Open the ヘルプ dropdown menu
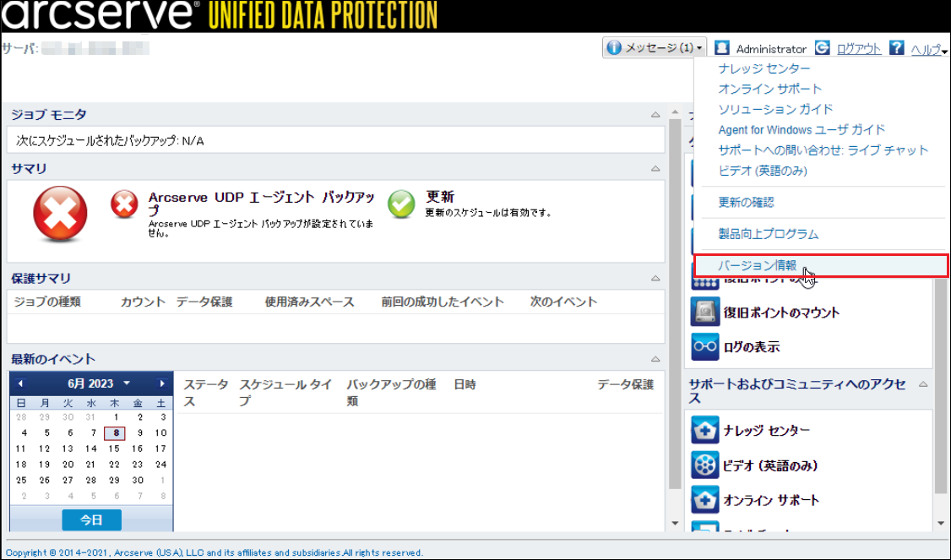Viewport: 951px width, 560px height. click(x=929, y=50)
